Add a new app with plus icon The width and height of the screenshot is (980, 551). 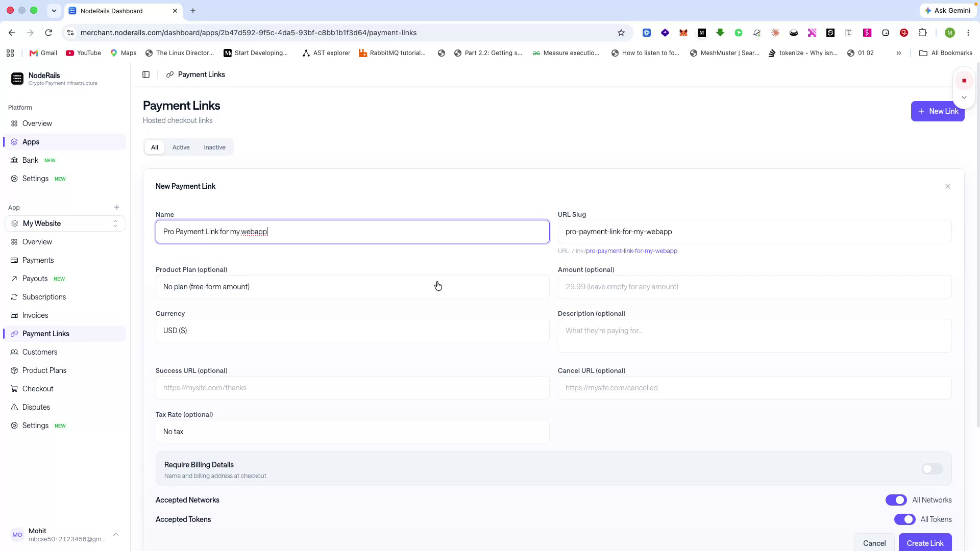click(117, 207)
